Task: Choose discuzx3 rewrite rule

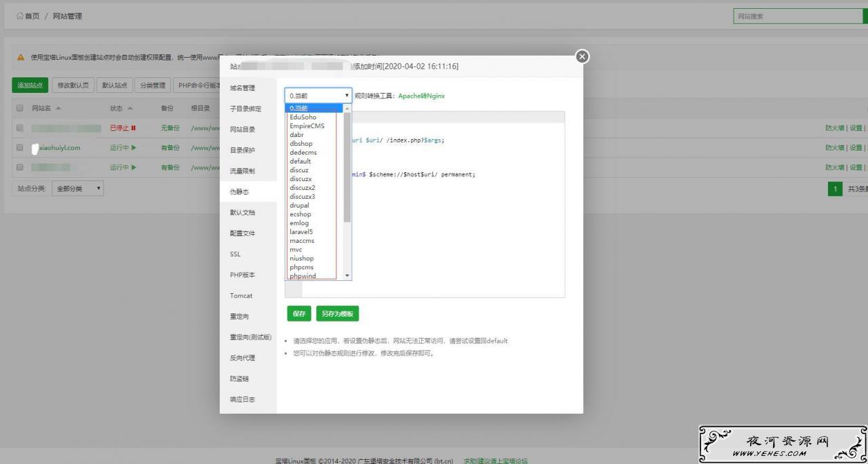Action: point(315,196)
